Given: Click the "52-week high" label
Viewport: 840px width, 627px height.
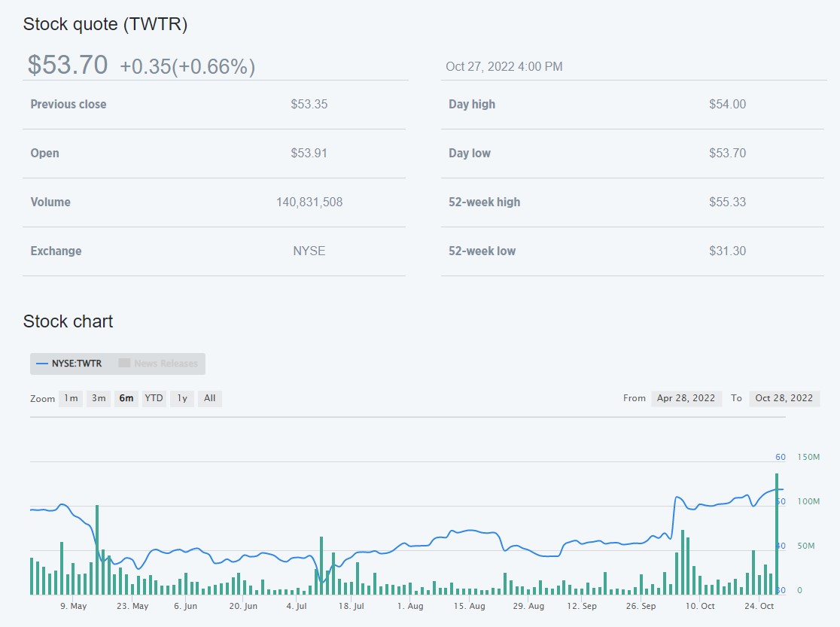Looking at the screenshot, I should pos(484,202).
